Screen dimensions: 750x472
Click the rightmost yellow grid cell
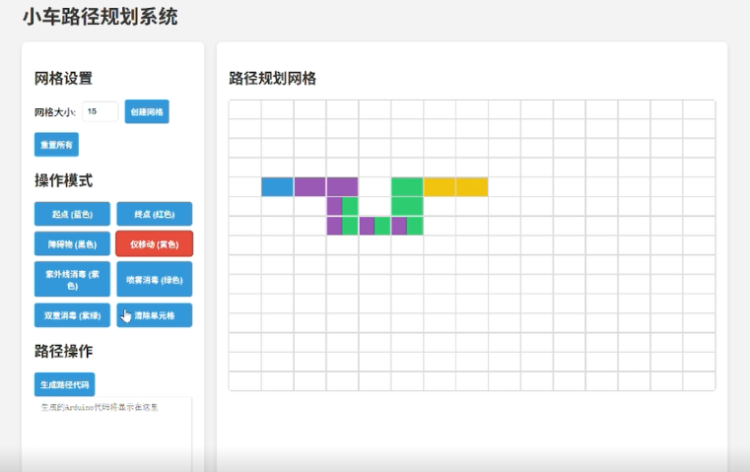click(x=471, y=187)
